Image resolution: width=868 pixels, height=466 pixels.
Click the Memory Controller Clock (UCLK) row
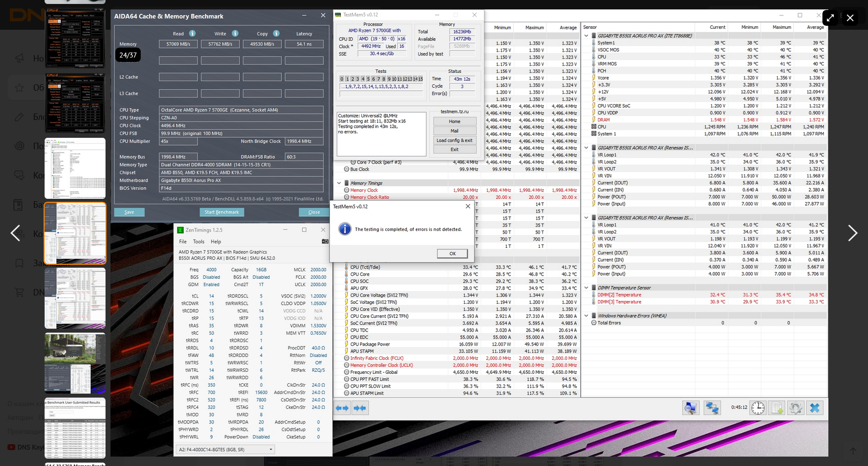click(x=456, y=365)
